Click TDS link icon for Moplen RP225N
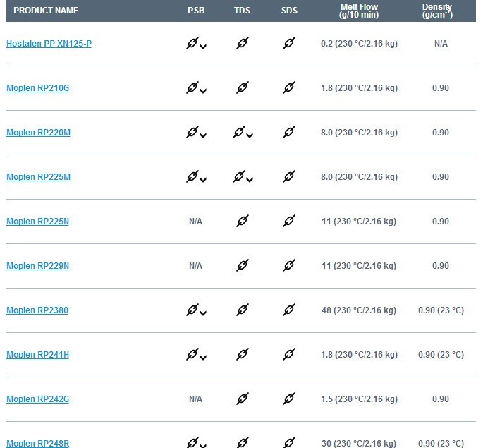 coord(243,221)
